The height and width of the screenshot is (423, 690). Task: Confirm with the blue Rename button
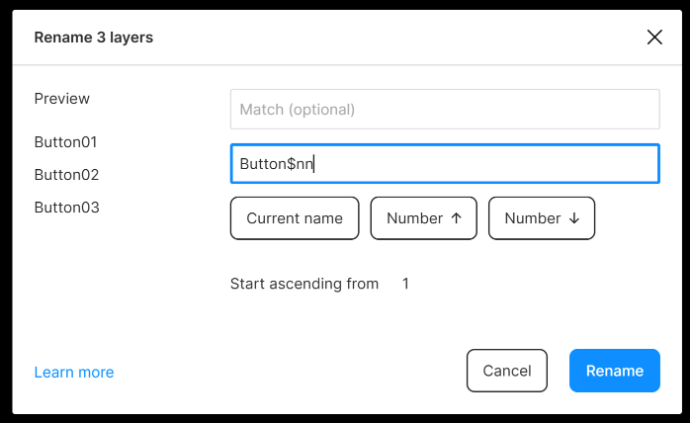pyautogui.click(x=614, y=371)
